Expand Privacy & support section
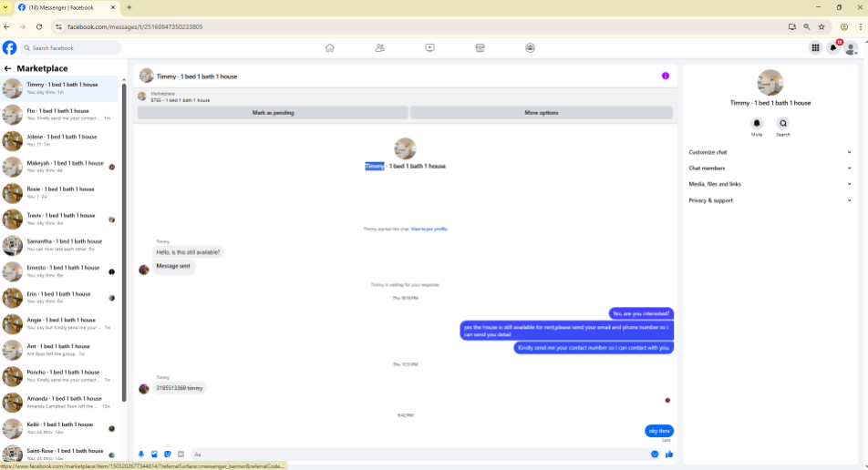Viewport: 868px width, 470px height. [x=770, y=200]
